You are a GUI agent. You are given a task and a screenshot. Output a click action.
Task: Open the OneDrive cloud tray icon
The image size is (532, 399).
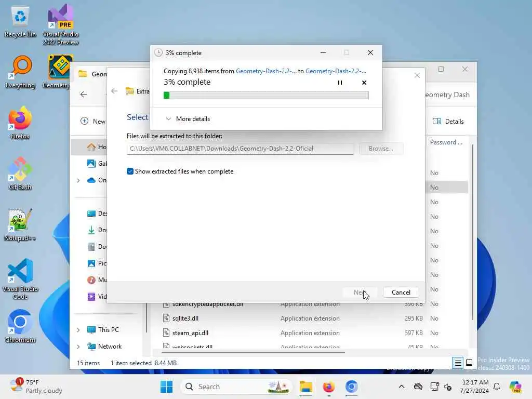(418, 387)
